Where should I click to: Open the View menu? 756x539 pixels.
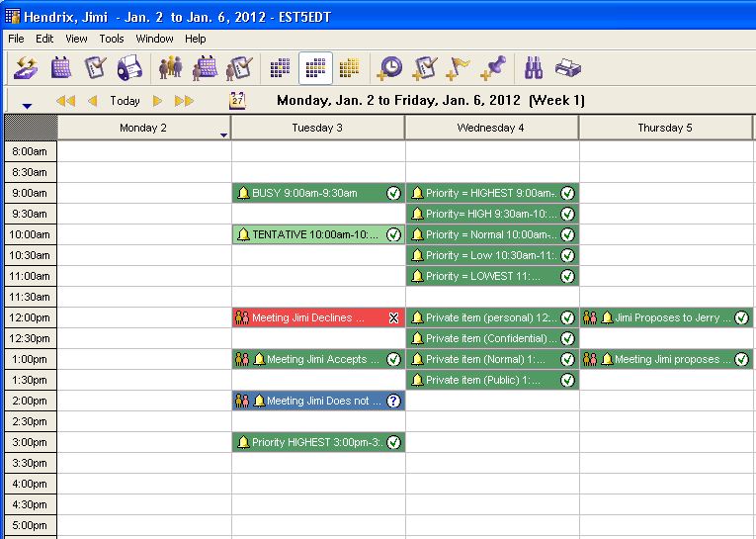[x=76, y=39]
